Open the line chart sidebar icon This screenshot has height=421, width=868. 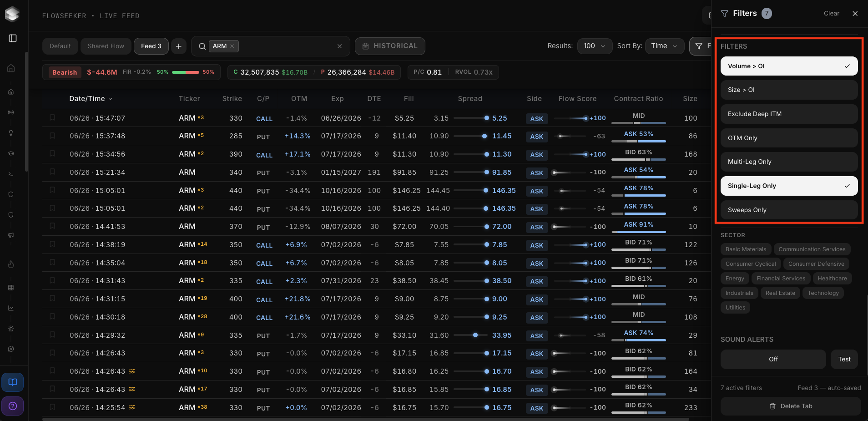(11, 308)
